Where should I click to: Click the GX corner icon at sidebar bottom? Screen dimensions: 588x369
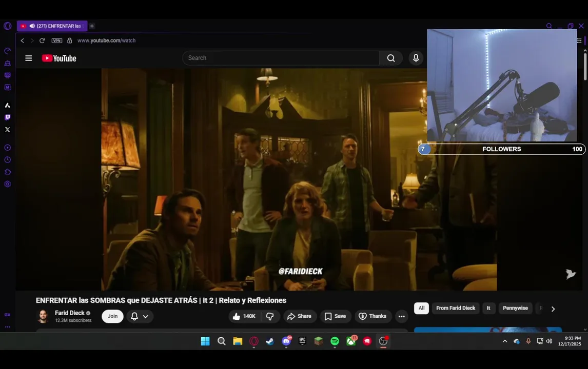click(8, 315)
